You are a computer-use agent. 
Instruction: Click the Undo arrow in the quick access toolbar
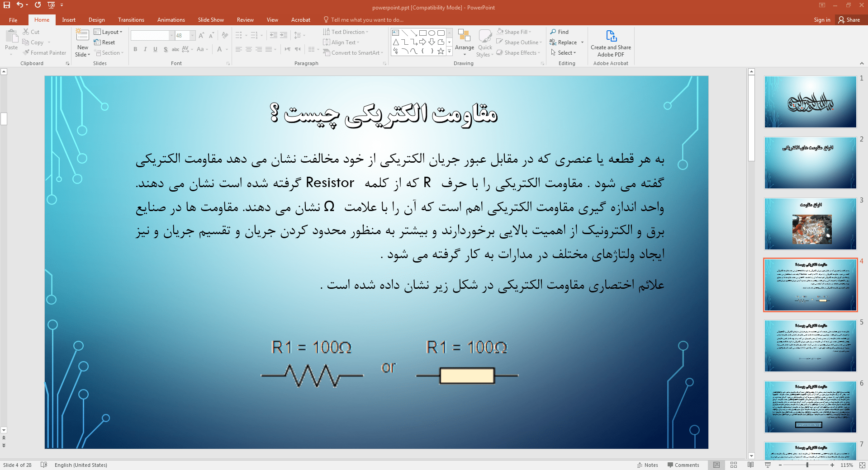pos(20,5)
